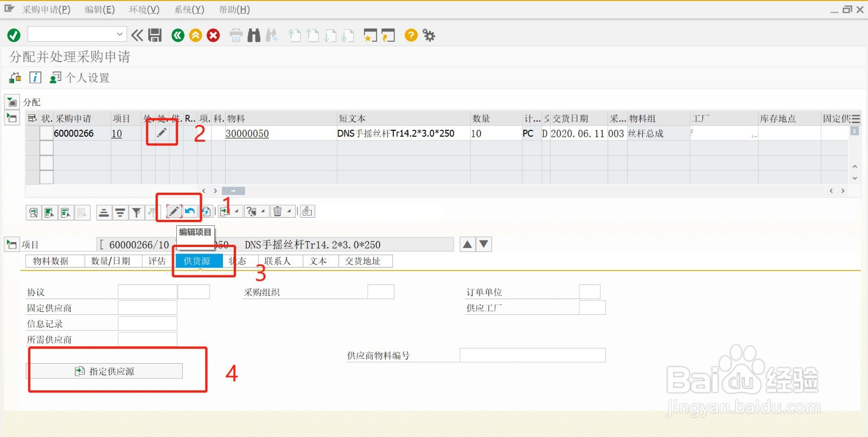The image size is (868, 437).
Task: Open the transaction command field dropdown
Action: [120, 34]
